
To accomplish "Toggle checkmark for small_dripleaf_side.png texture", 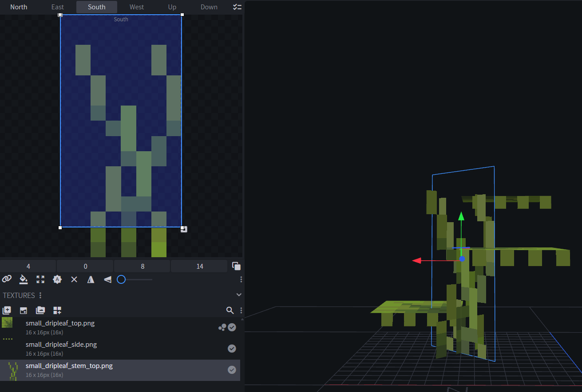I will [x=232, y=349].
